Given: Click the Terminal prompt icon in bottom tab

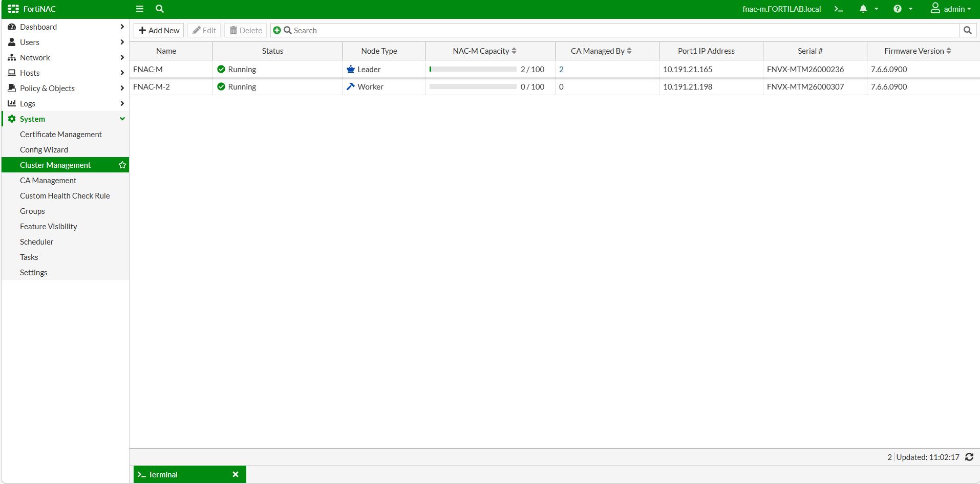Looking at the screenshot, I should (x=142, y=474).
